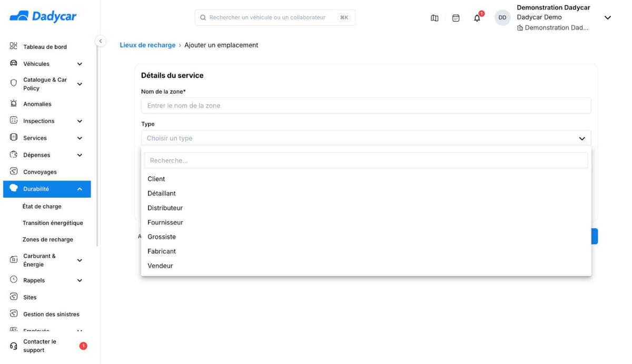Expand the Inspections submenu chevron

[80, 121]
